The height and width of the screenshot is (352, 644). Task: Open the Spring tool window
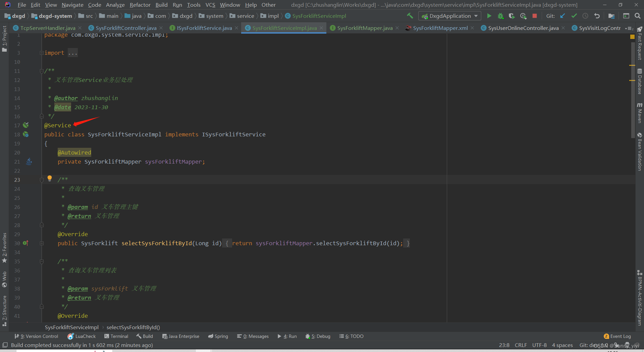coord(218,336)
